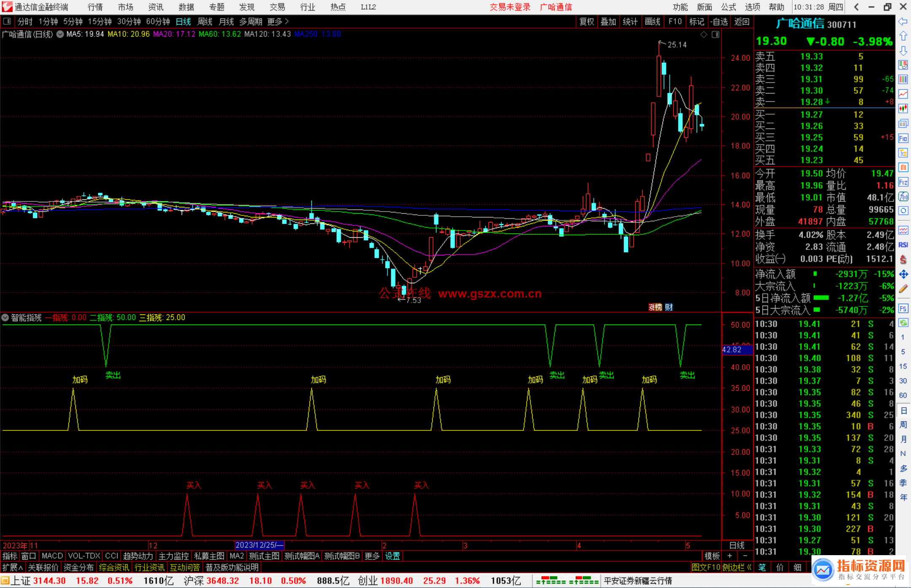This screenshot has height=588, width=911.
Task: Click the plus zoom button beside 模板
Action: point(730,556)
